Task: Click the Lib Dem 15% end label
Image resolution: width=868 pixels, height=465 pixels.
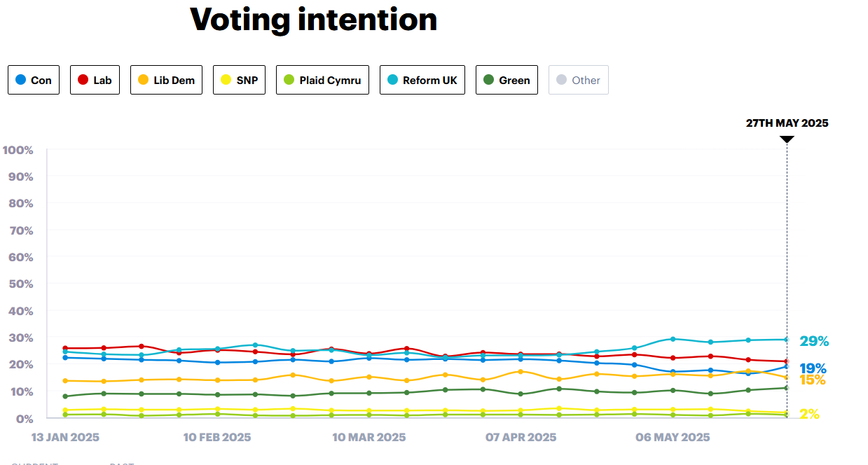Action: (813, 380)
